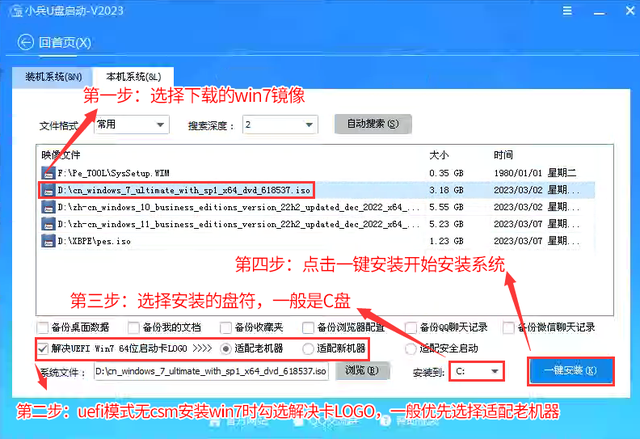Click 时间 column header
The height and width of the screenshot is (439, 640).
[503, 155]
